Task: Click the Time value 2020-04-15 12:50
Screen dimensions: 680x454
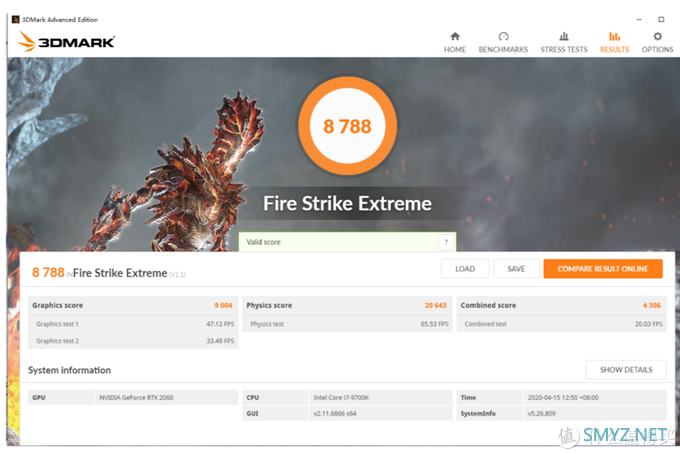Action: click(563, 398)
